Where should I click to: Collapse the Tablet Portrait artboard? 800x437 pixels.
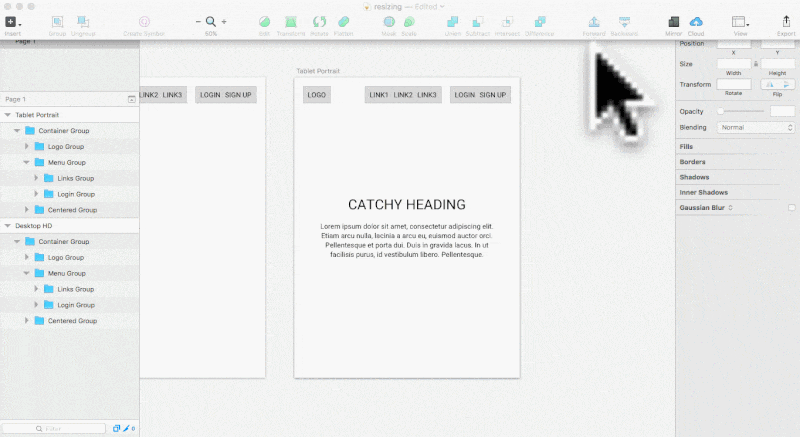[x=8, y=115]
